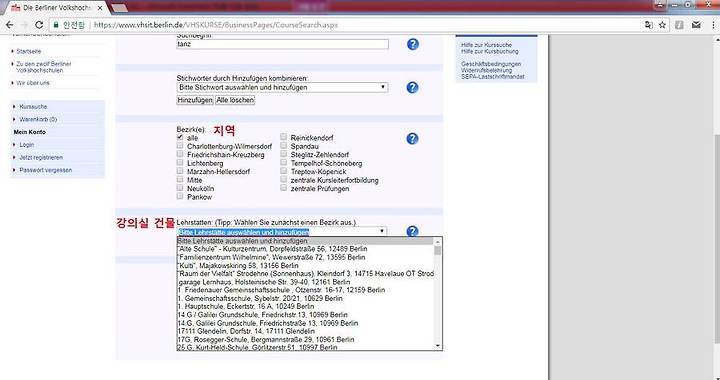Go to Kurssuche in the sidebar
This screenshot has width=720, height=380.
pyautogui.click(x=33, y=106)
